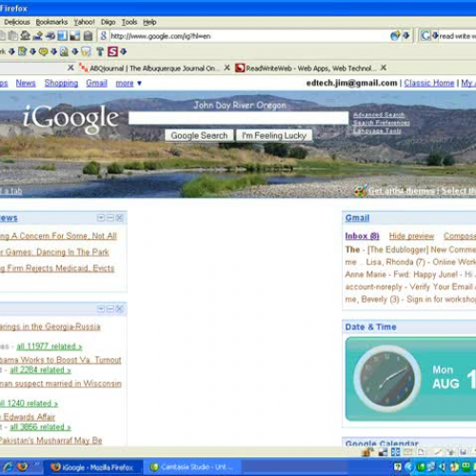Open the Yahoo! menu

(84, 22)
